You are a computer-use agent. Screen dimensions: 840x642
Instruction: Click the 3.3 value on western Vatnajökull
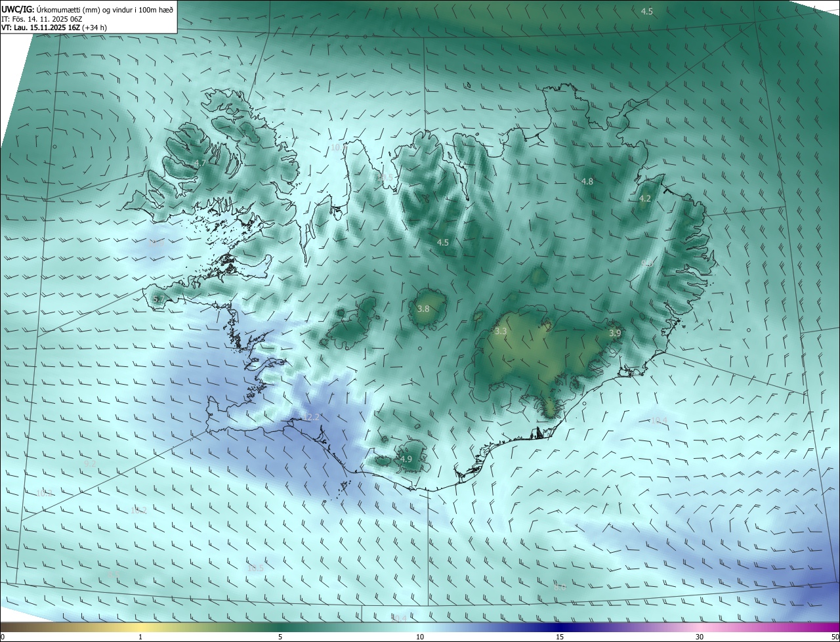tap(501, 332)
